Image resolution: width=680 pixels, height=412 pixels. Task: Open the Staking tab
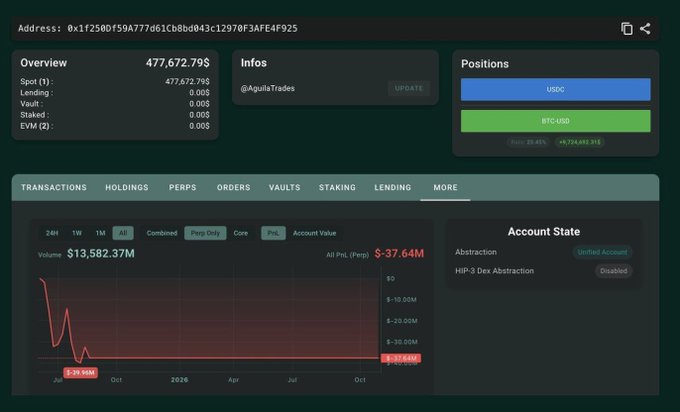337,187
